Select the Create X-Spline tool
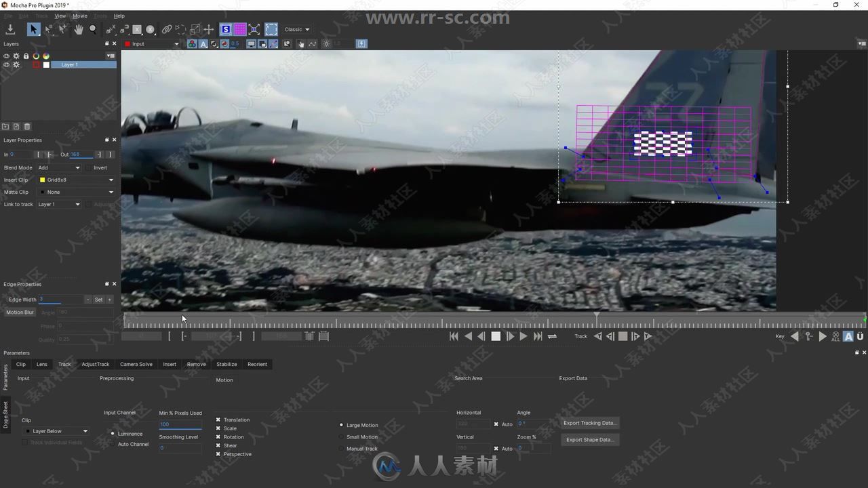The height and width of the screenshot is (488, 868). (111, 29)
